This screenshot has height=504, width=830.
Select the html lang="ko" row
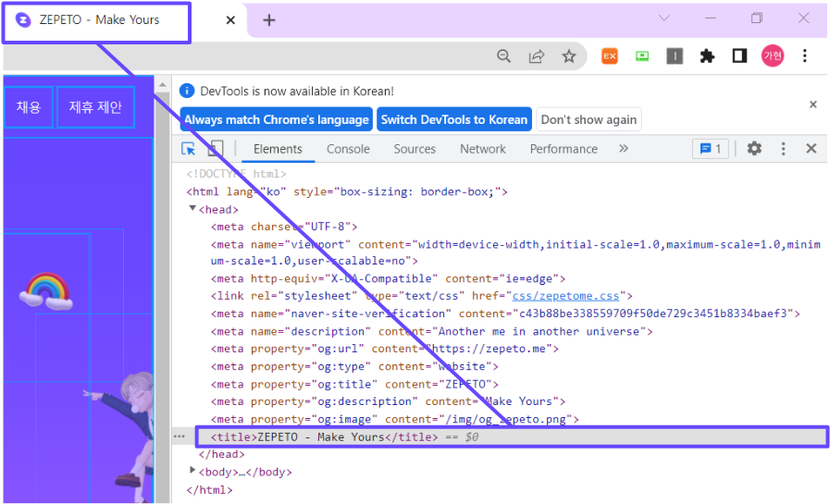point(347,191)
